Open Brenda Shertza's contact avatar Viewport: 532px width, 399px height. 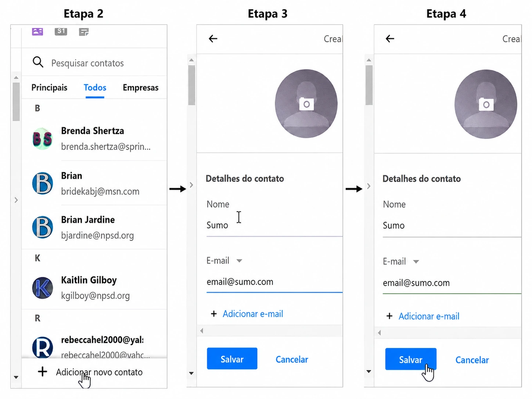pos(43,139)
